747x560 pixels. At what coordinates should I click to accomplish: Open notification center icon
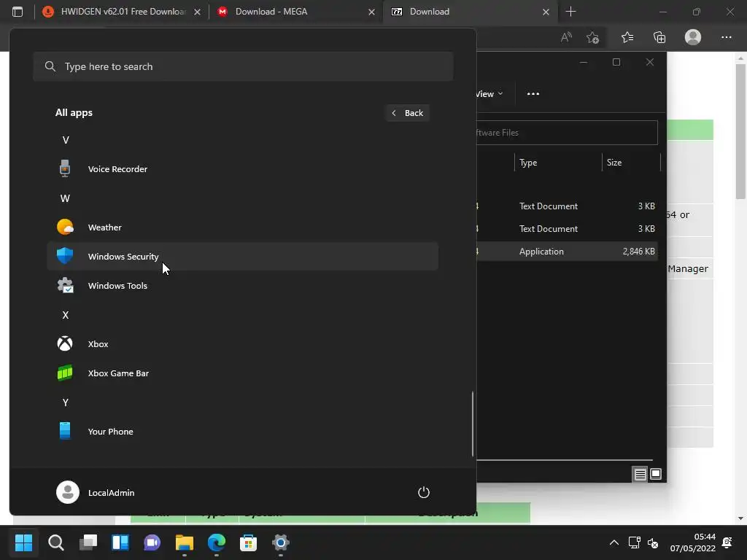tap(727, 542)
